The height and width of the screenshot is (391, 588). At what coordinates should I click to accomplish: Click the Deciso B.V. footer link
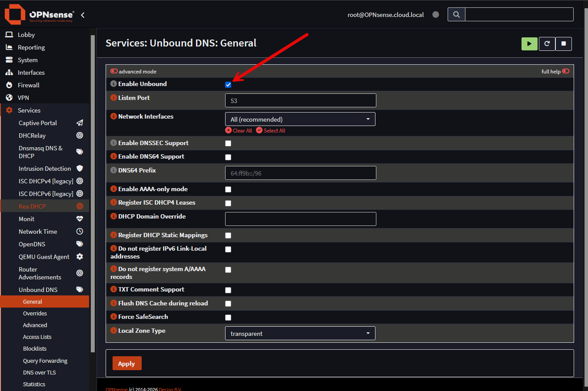pos(170,389)
